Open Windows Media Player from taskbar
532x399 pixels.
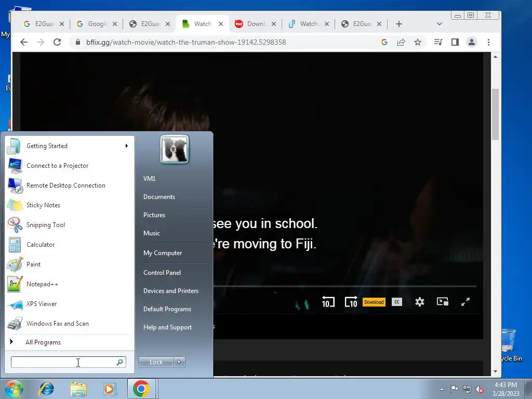(x=109, y=389)
